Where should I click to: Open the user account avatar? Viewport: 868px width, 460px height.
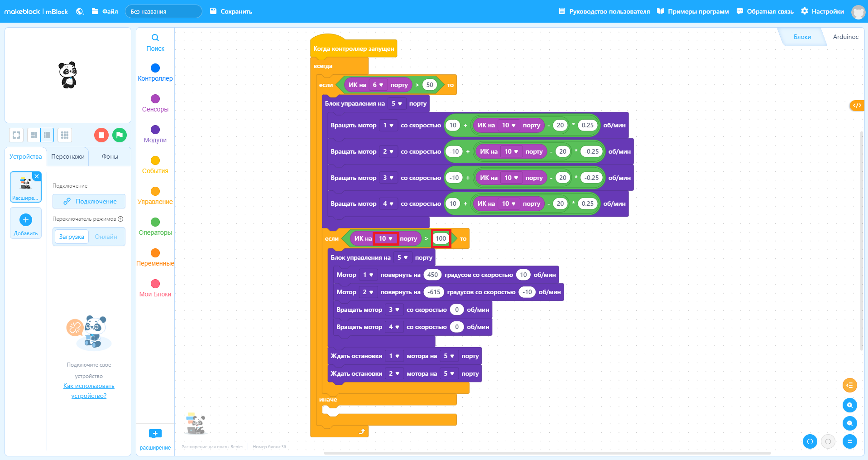(x=858, y=12)
